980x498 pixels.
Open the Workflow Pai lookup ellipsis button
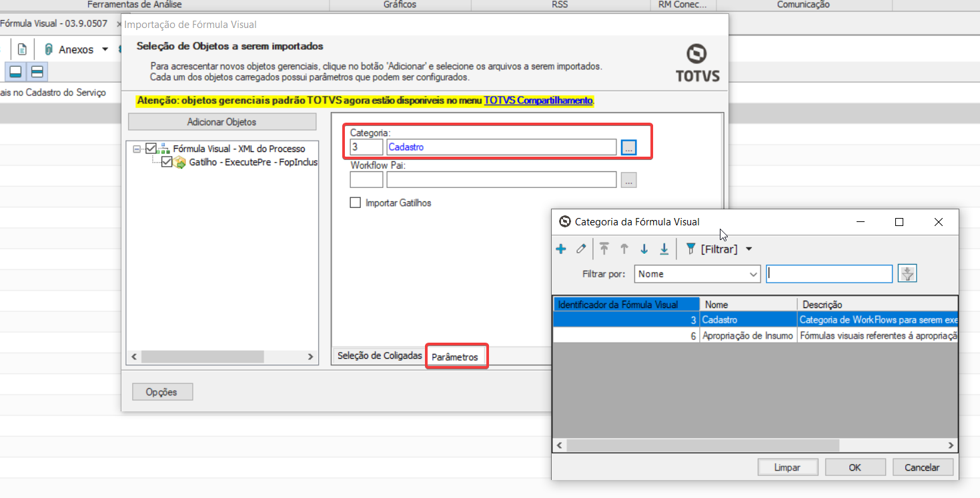[x=628, y=179]
